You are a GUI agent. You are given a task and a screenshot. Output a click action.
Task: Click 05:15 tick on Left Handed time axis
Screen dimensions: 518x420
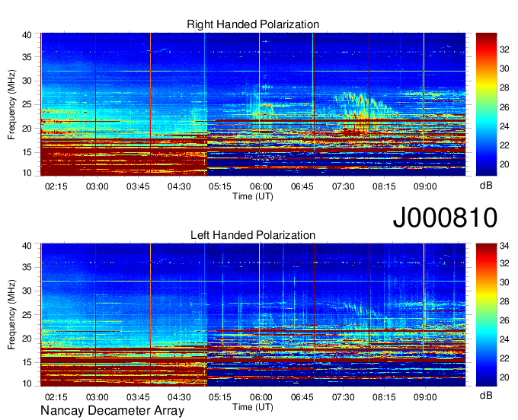coord(220,397)
